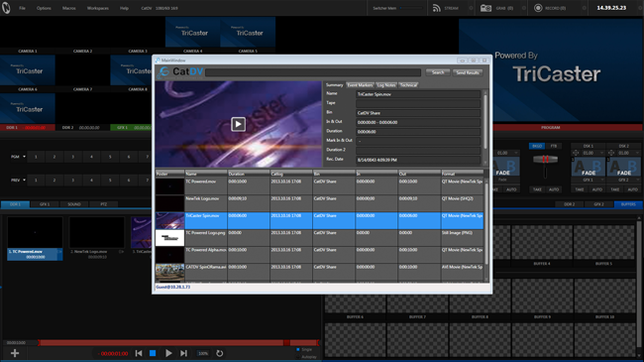Open the Record configuration gear
Viewport: 644px width, 362px height.
584,8
